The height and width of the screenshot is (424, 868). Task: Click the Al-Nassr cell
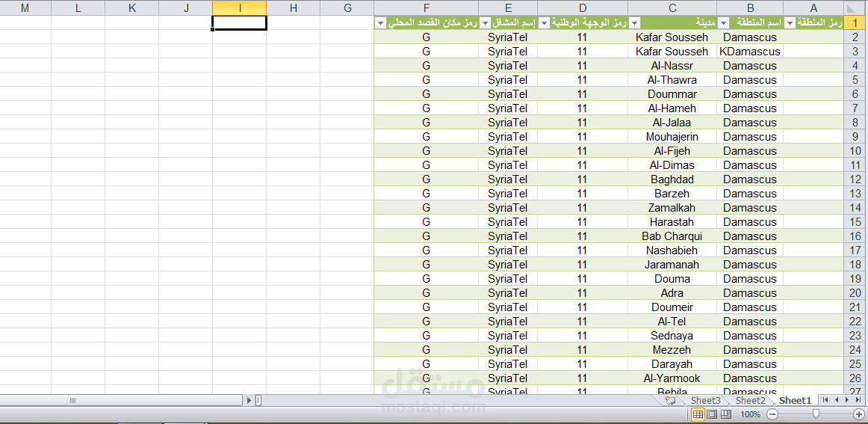pyautogui.click(x=672, y=66)
